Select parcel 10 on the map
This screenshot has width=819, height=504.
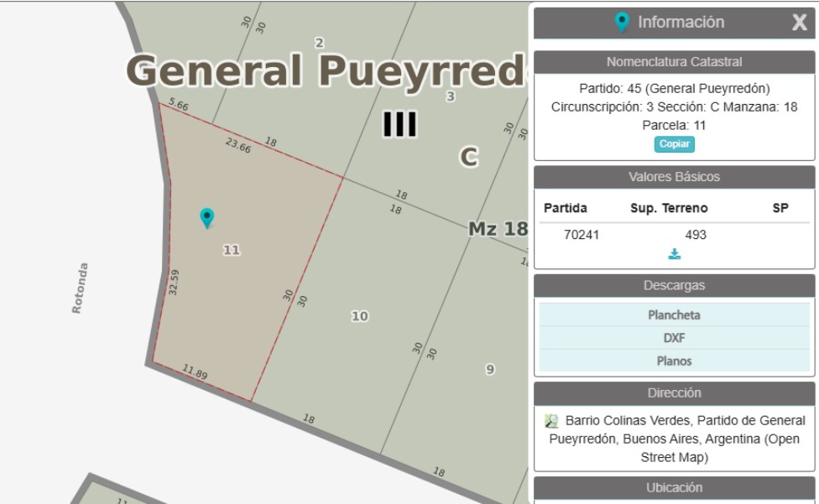[x=359, y=316]
